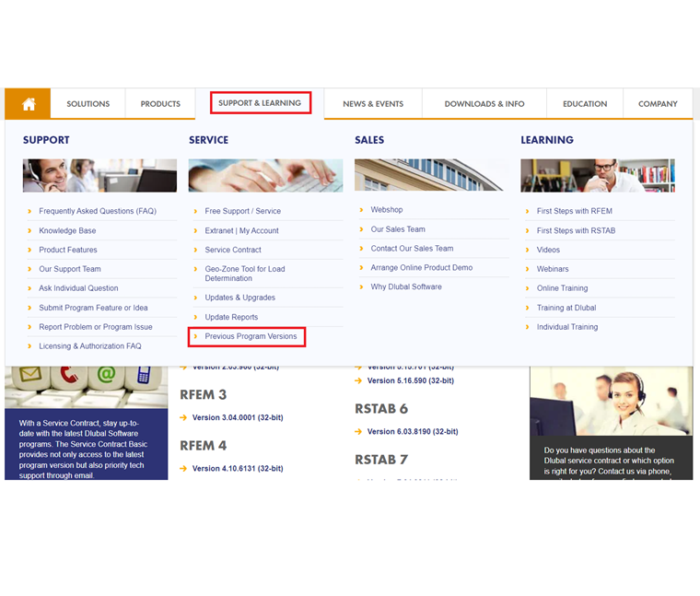The image size is (700, 596).
Task: Open First Steps with RFEM
Action: (x=575, y=211)
